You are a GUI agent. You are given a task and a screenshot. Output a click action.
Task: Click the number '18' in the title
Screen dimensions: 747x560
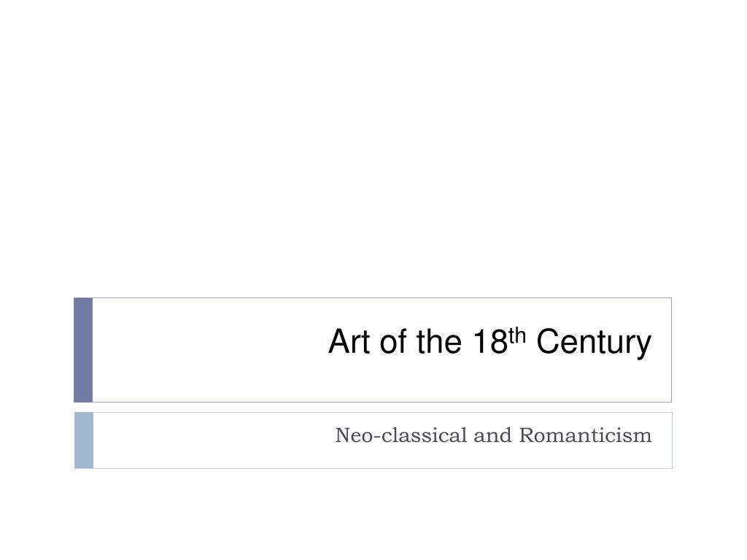tap(491, 341)
